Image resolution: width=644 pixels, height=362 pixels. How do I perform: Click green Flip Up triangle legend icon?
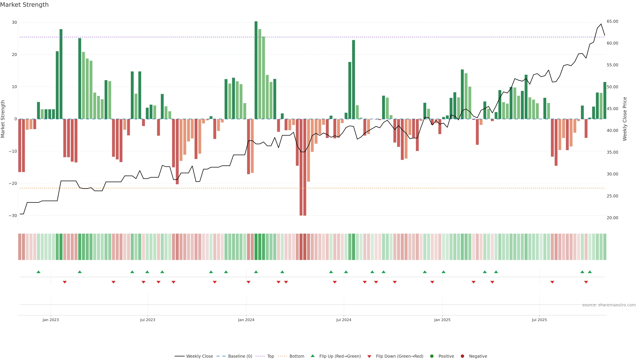point(312,356)
